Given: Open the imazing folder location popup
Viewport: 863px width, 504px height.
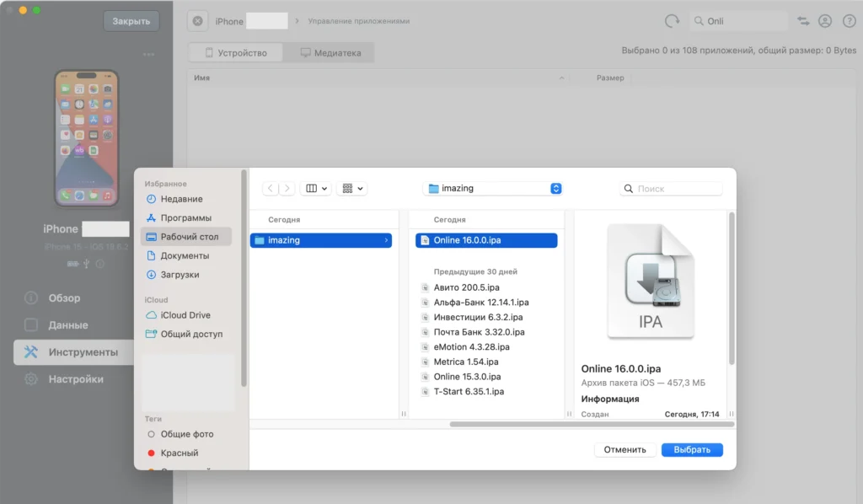Looking at the screenshot, I should click(x=494, y=188).
